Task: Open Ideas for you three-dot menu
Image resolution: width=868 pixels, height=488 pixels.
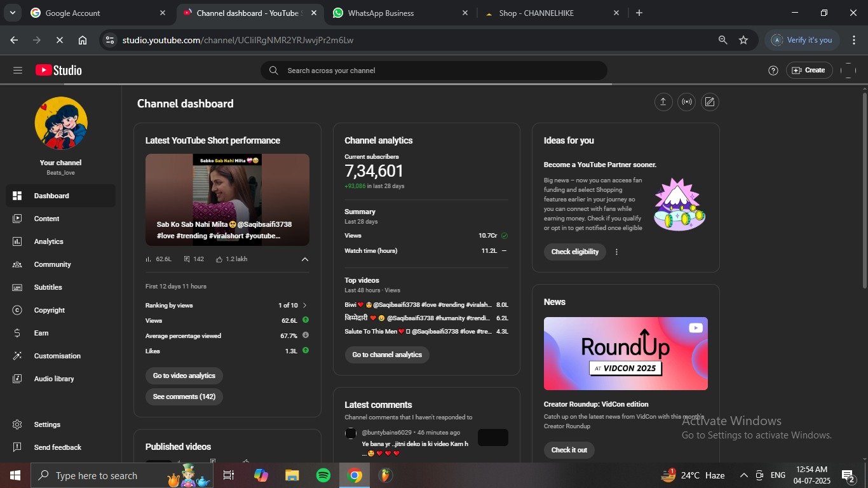Action: click(x=616, y=252)
